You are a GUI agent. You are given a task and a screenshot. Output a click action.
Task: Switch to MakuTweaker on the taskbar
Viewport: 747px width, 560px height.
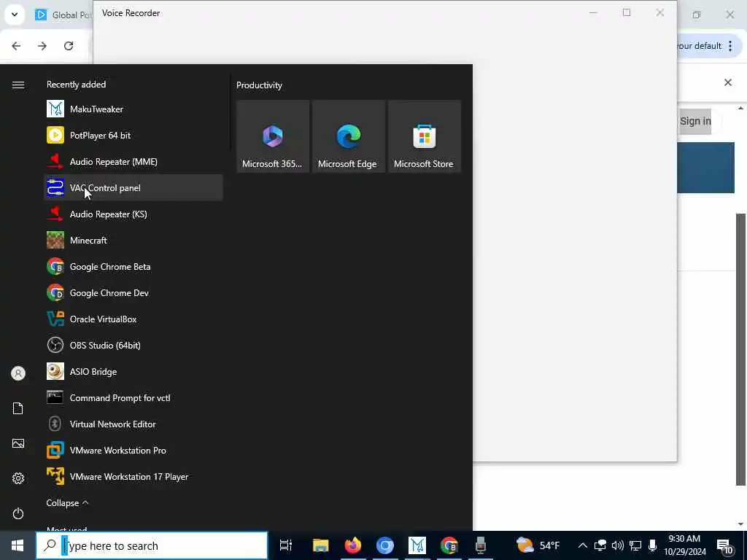417,545
